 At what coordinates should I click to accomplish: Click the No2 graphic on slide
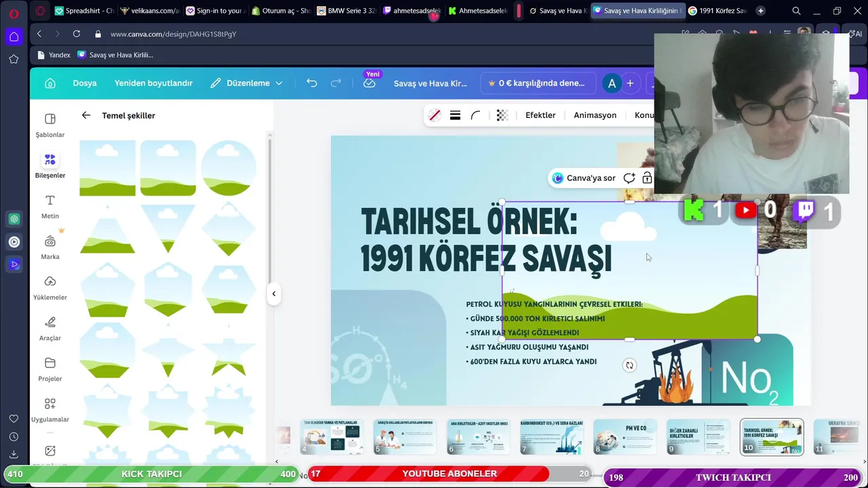(x=749, y=380)
